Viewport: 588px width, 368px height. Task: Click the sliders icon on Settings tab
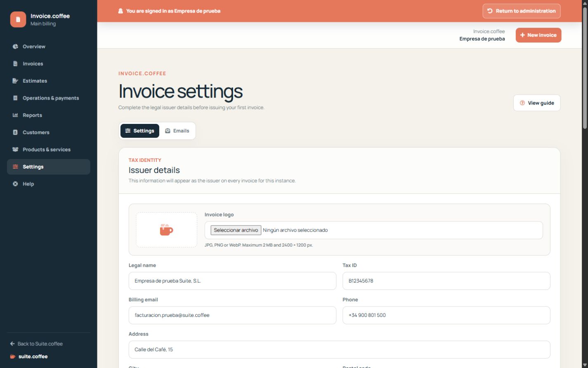click(x=128, y=131)
